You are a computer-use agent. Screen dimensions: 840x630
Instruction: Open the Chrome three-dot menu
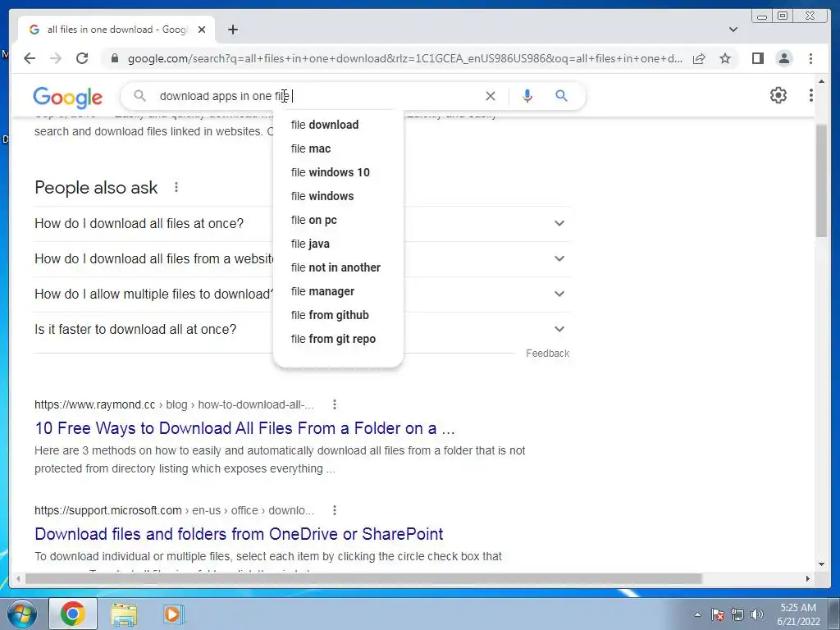coord(810,58)
